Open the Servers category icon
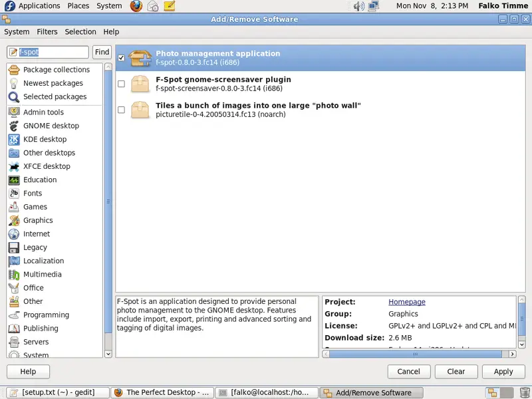 (x=14, y=342)
